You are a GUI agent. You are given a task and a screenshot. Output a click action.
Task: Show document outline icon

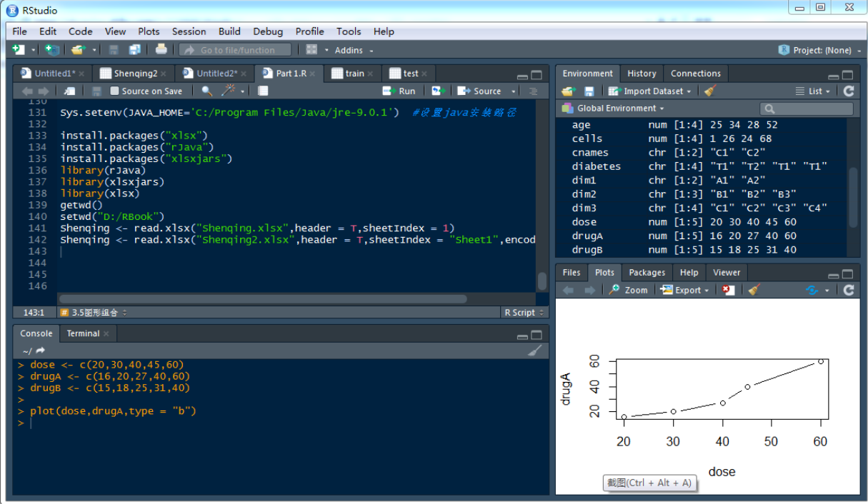[533, 91]
